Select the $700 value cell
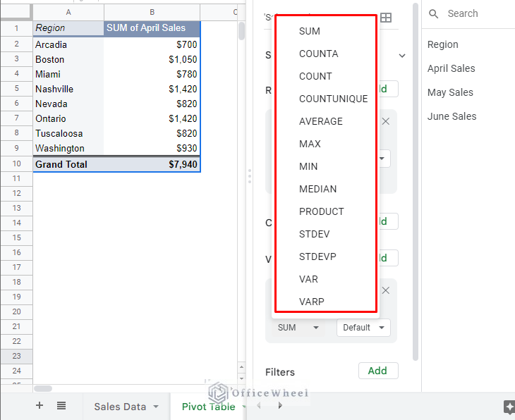 [152, 44]
